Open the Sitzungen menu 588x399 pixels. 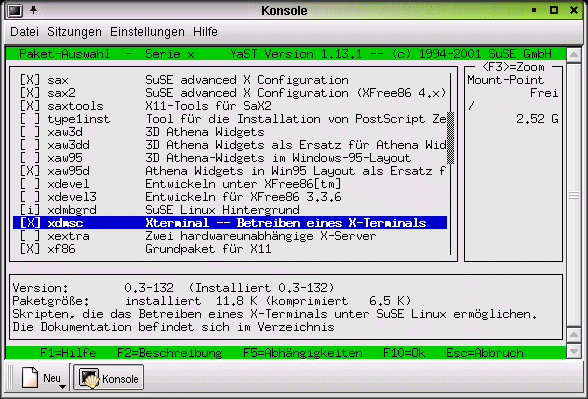coord(74,32)
